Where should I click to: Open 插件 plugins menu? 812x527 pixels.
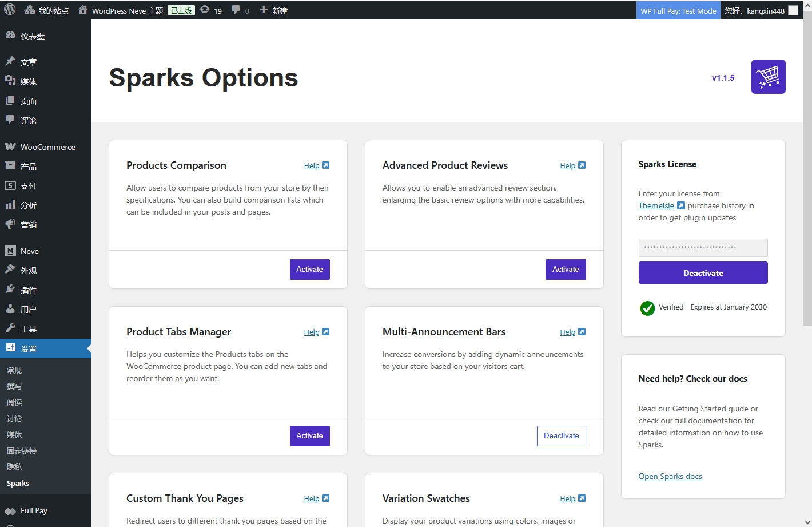pos(46,290)
